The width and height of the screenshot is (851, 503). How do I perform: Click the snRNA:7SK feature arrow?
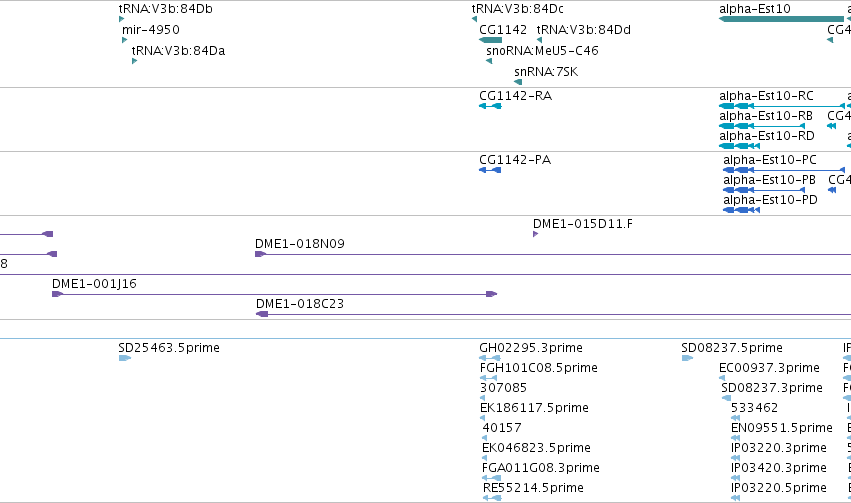[x=518, y=82]
